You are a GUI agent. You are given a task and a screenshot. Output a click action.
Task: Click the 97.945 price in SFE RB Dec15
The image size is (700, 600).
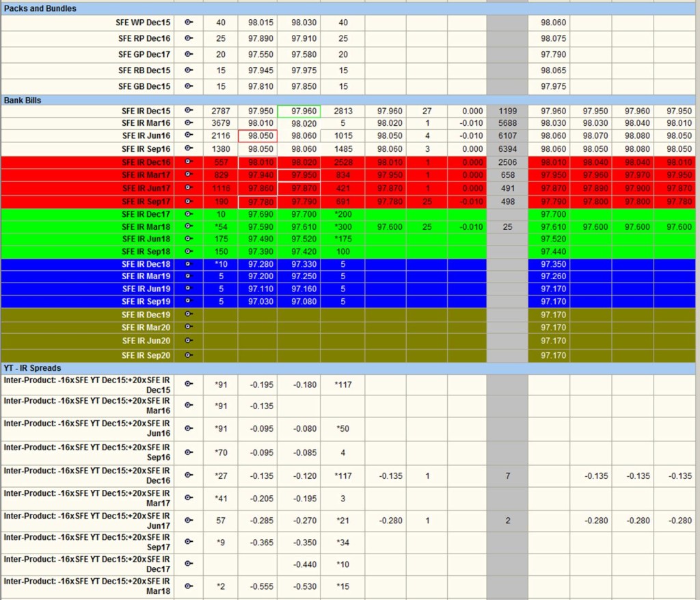(x=260, y=70)
